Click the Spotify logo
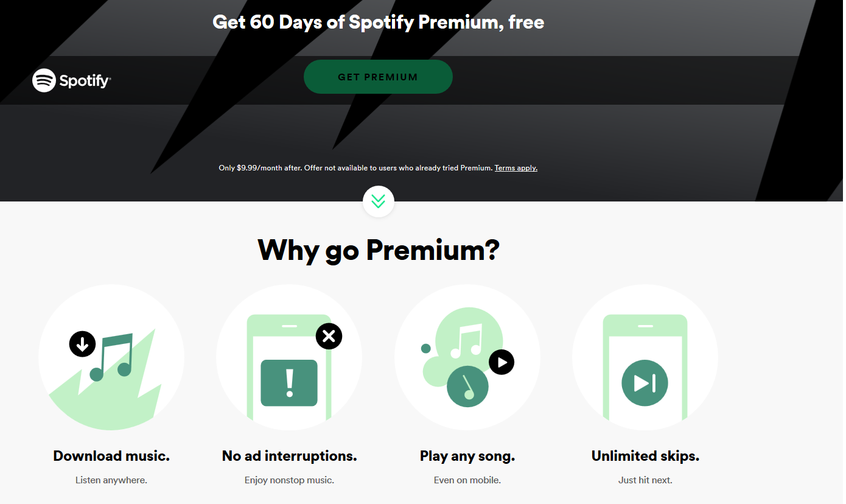The width and height of the screenshot is (846, 504). pos(71,80)
